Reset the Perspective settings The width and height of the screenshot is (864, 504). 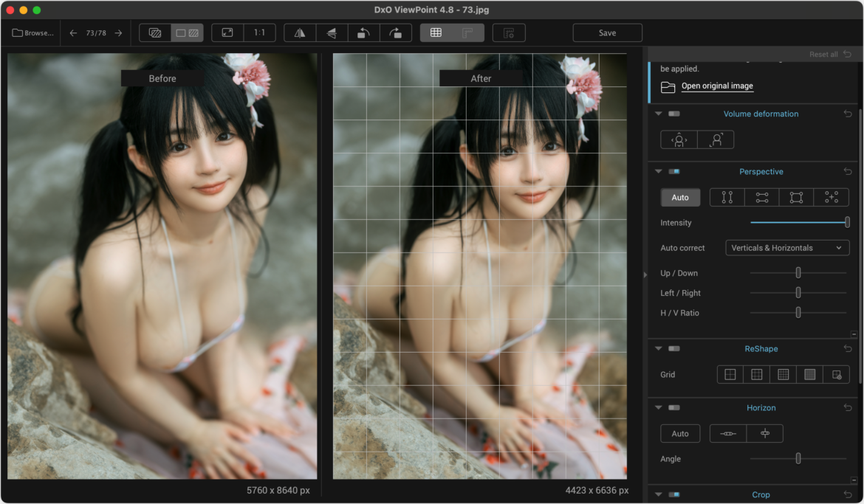848,171
